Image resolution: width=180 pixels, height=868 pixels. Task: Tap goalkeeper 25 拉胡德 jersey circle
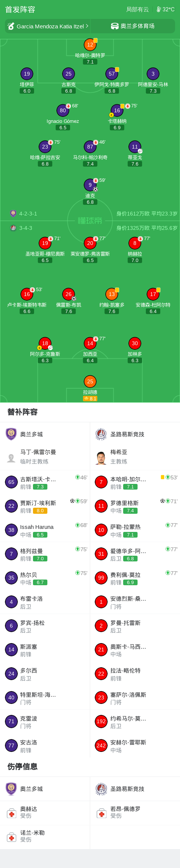[90, 381]
